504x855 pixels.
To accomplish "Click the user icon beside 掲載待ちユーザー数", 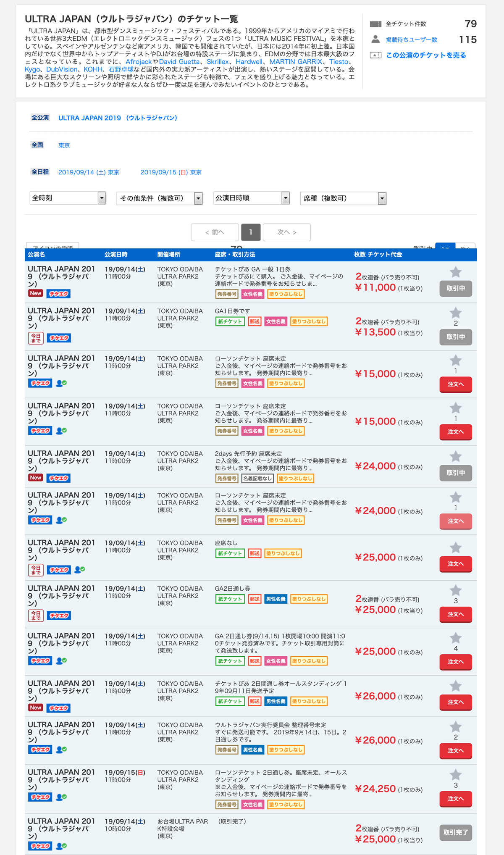I will pos(375,39).
